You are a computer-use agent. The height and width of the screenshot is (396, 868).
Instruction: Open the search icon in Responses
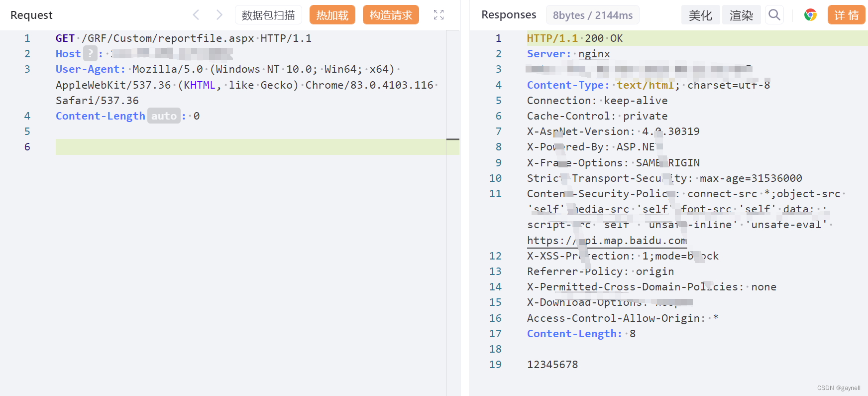click(774, 15)
